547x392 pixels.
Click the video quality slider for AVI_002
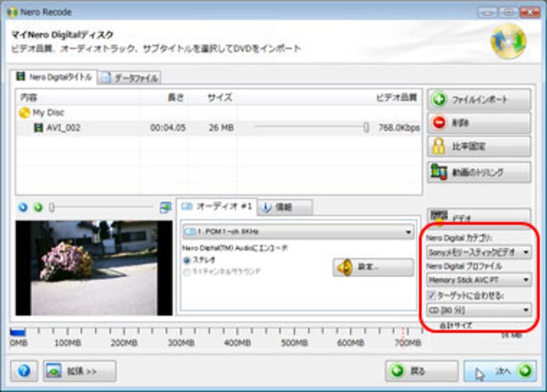pos(366,127)
